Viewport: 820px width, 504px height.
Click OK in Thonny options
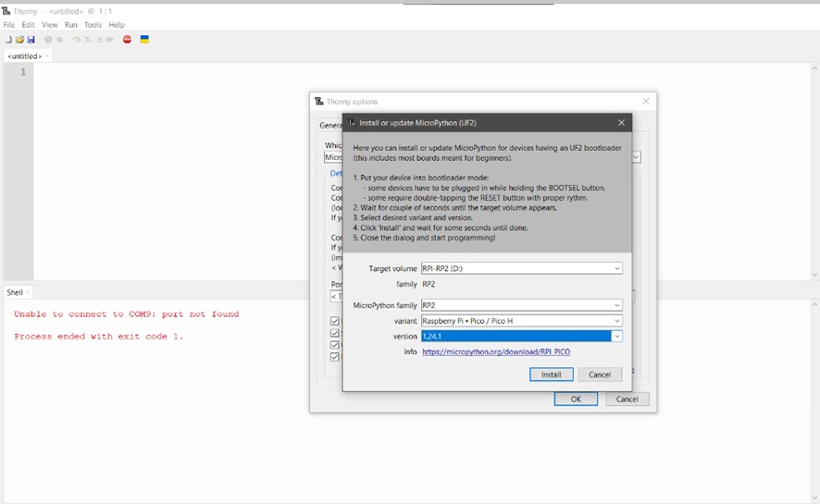[576, 399]
